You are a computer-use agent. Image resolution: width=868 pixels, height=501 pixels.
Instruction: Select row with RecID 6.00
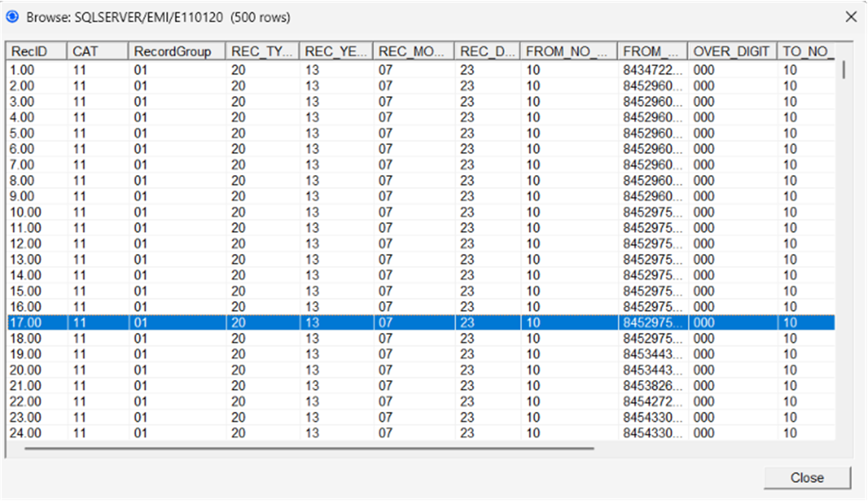[x=420, y=149]
